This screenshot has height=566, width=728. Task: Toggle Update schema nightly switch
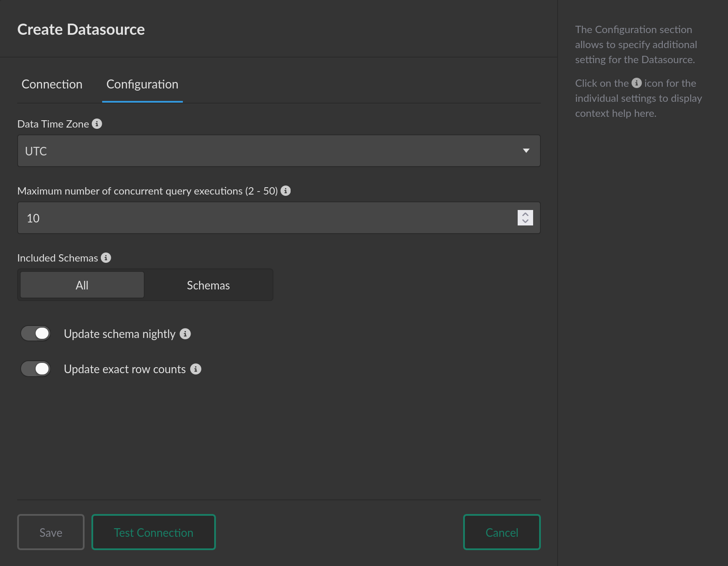tap(36, 334)
